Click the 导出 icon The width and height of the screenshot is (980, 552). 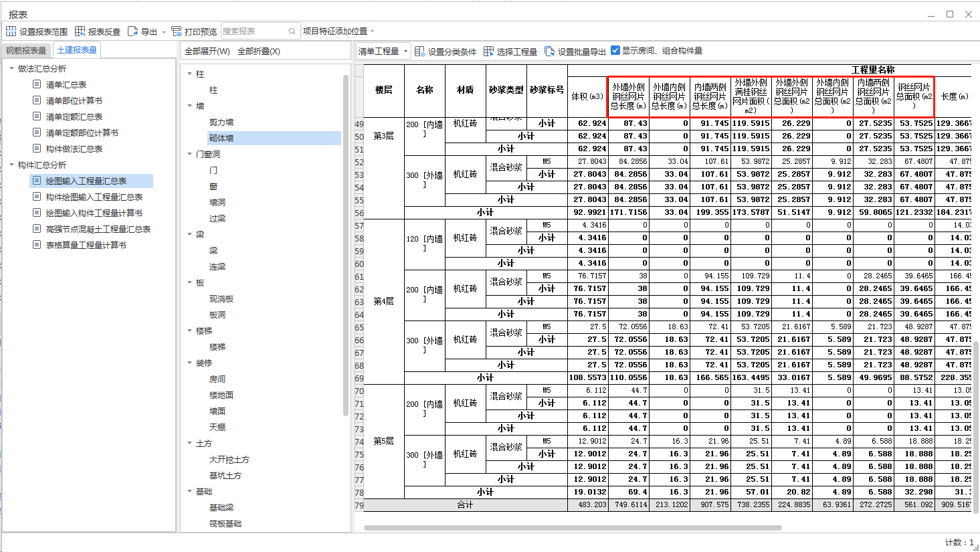[x=132, y=31]
